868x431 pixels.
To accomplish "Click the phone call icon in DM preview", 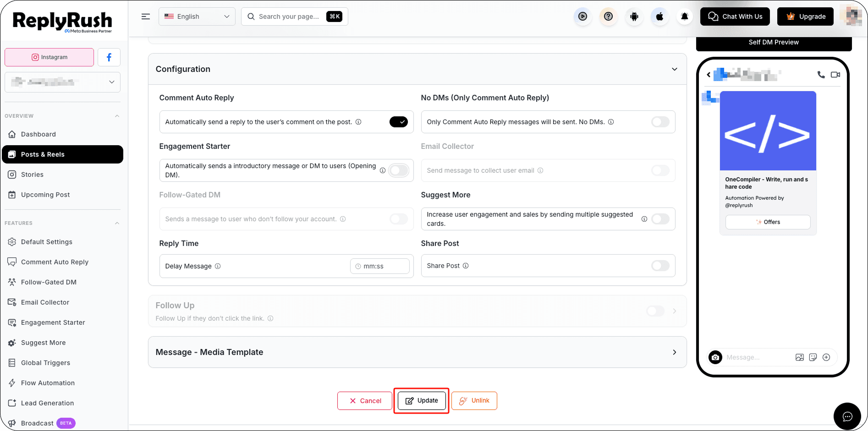I will pyautogui.click(x=821, y=75).
